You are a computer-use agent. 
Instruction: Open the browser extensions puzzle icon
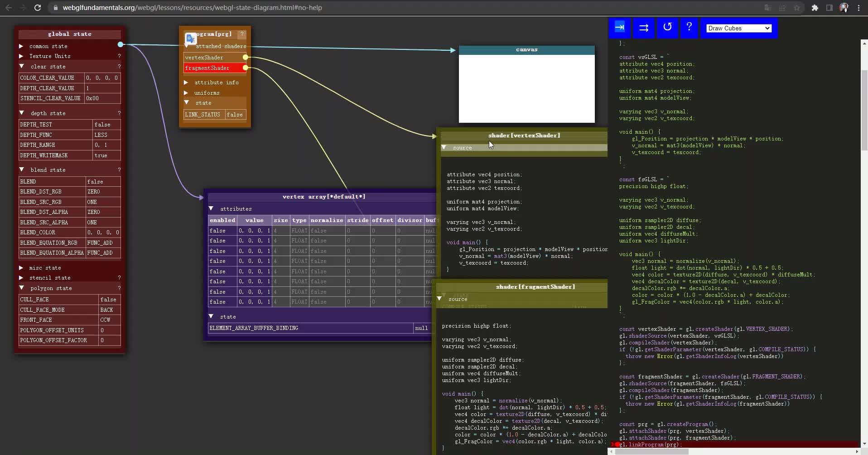click(x=815, y=8)
